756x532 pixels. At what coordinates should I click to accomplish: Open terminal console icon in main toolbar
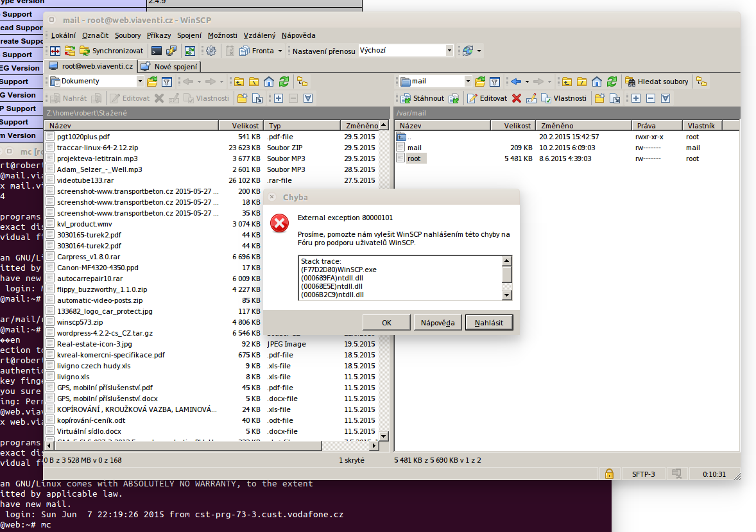(x=157, y=51)
